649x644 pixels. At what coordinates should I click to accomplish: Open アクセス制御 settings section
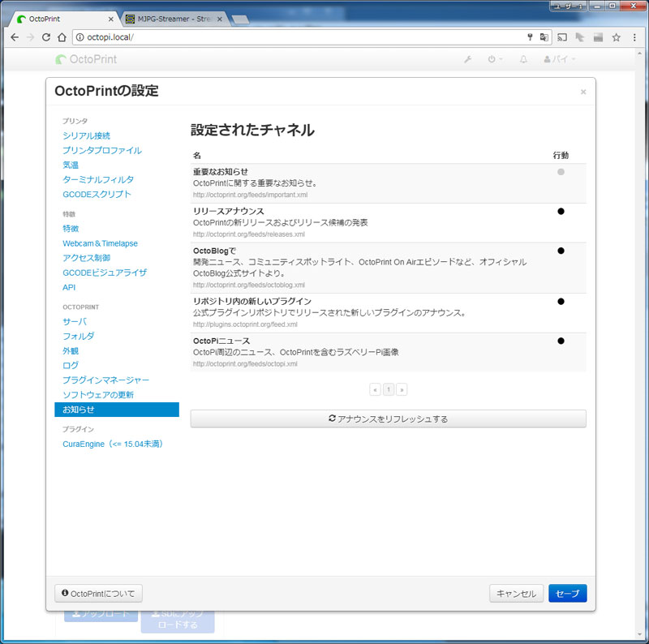pos(86,258)
